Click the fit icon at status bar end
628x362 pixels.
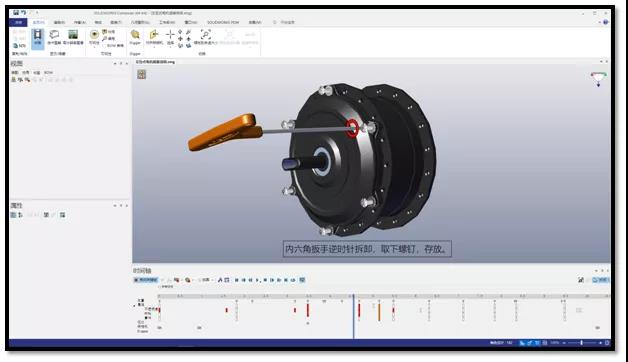point(607,343)
